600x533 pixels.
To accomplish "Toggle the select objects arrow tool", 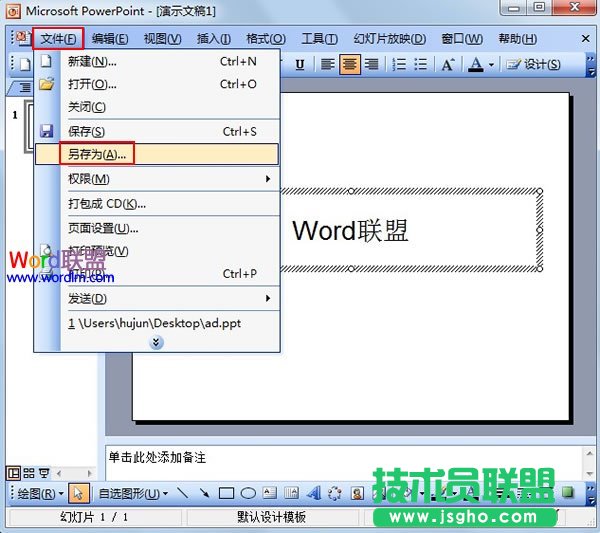I will click(78, 493).
